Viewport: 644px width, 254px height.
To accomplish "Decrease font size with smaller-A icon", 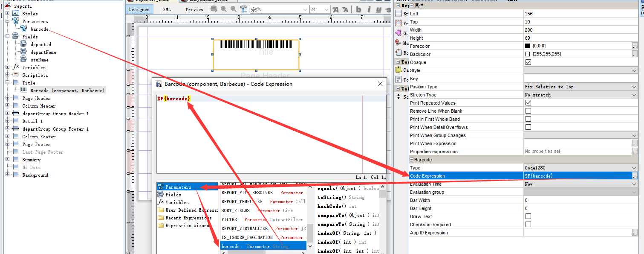I will [x=345, y=9].
